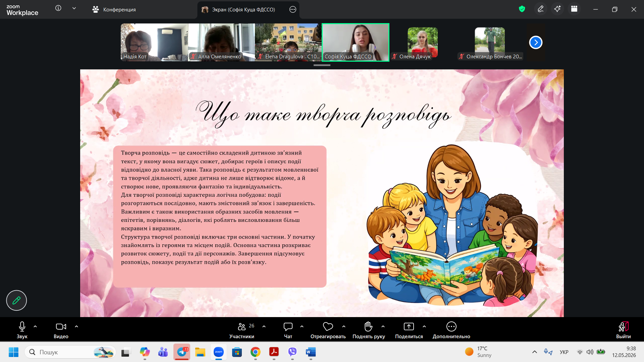Screen dimensions: 644x362
Task: Toggle microphone with the Звук button
Action: pos(22,330)
